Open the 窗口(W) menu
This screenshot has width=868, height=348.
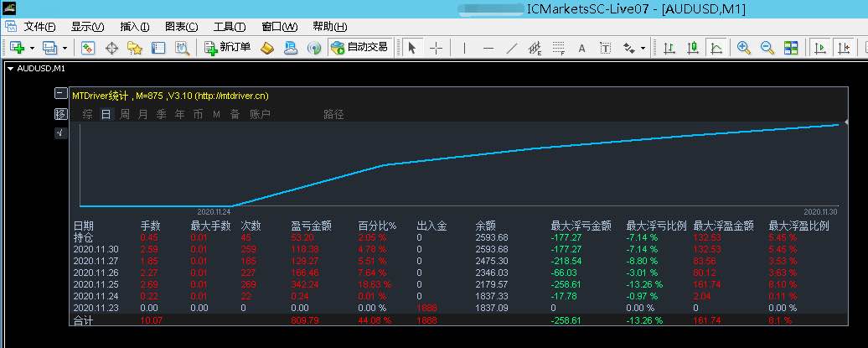280,27
